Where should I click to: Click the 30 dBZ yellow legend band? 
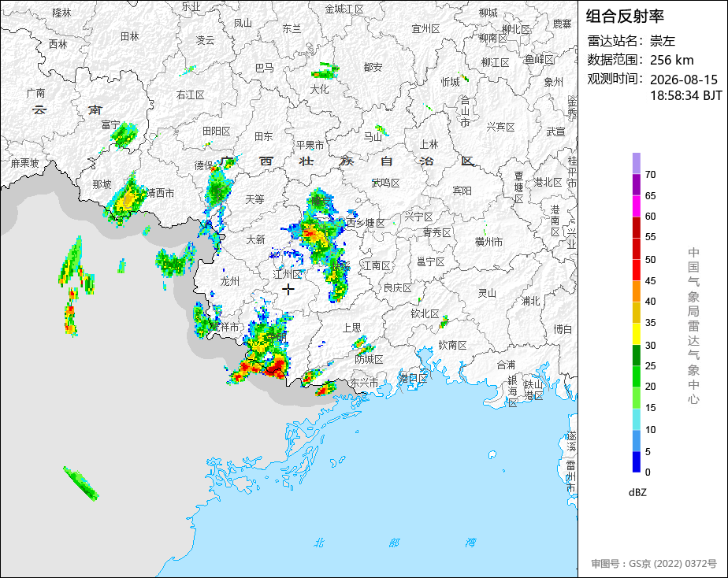point(636,334)
